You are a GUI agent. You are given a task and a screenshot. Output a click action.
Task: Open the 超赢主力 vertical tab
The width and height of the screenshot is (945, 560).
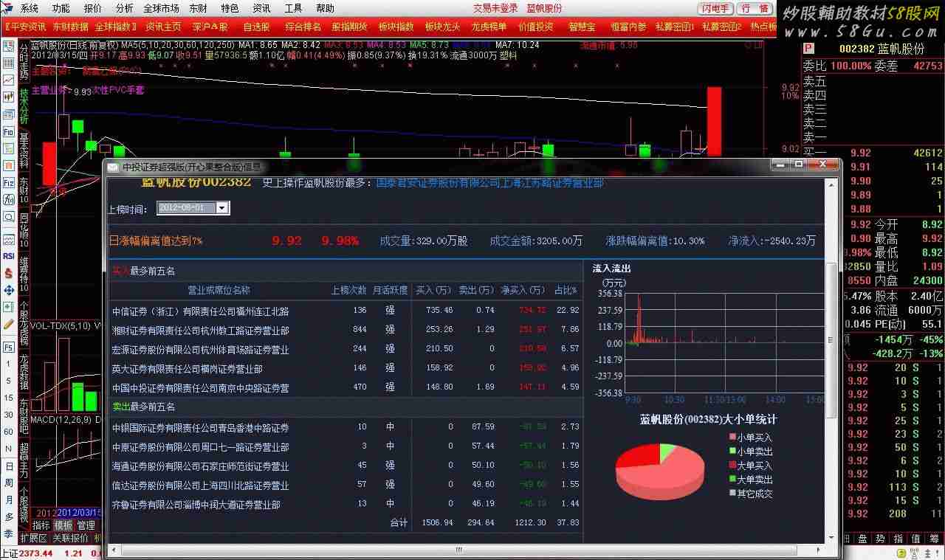[24, 462]
